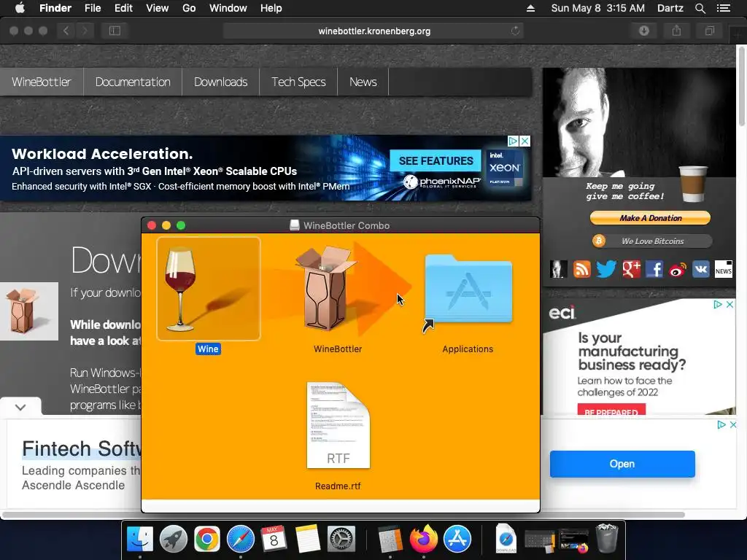Click Safari's forward navigation arrow
Image resolution: width=747 pixels, height=560 pixels.
(x=85, y=31)
